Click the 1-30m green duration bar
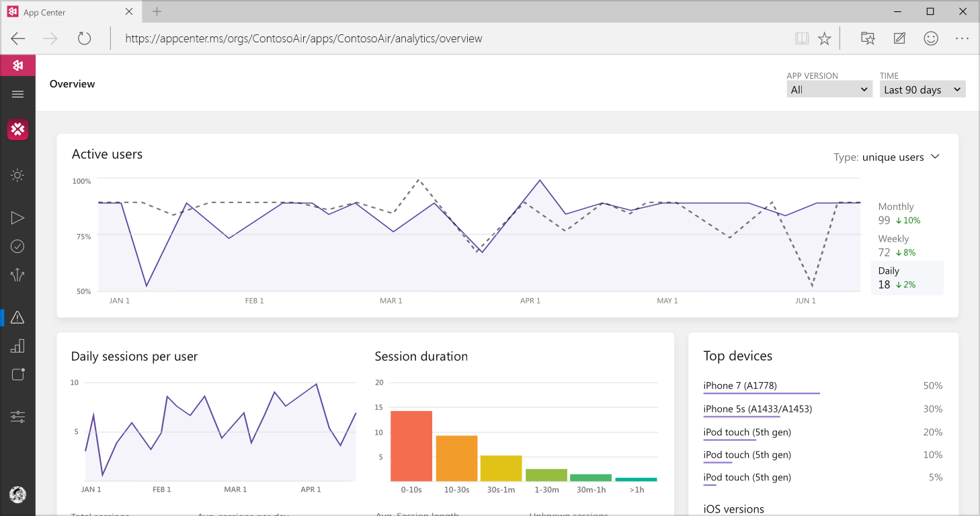Screen dimensions: 980x516 (x=546, y=475)
